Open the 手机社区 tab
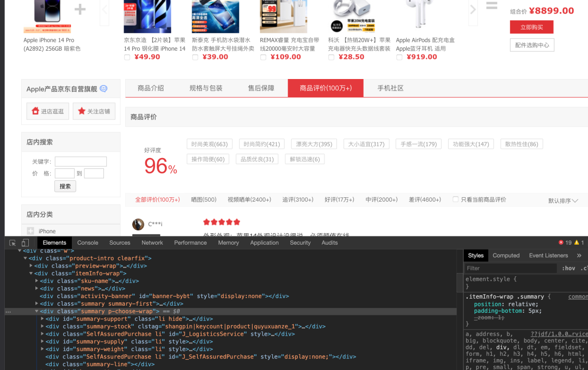This screenshot has width=588, height=370. pyautogui.click(x=390, y=88)
